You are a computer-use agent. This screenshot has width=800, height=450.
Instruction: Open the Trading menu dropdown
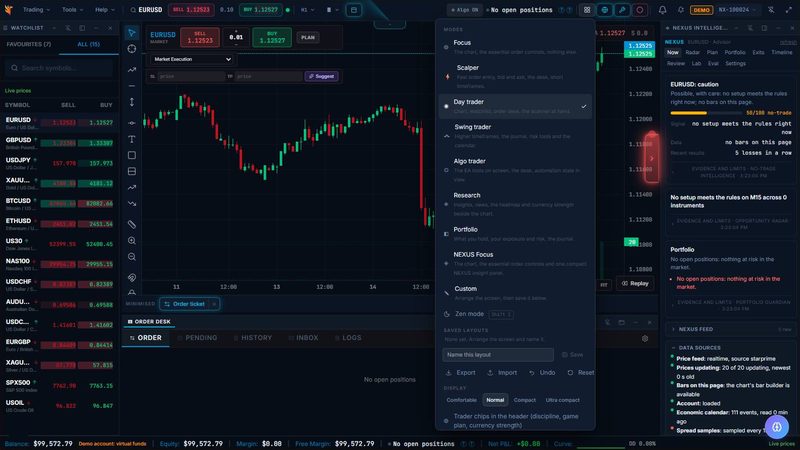(36, 10)
